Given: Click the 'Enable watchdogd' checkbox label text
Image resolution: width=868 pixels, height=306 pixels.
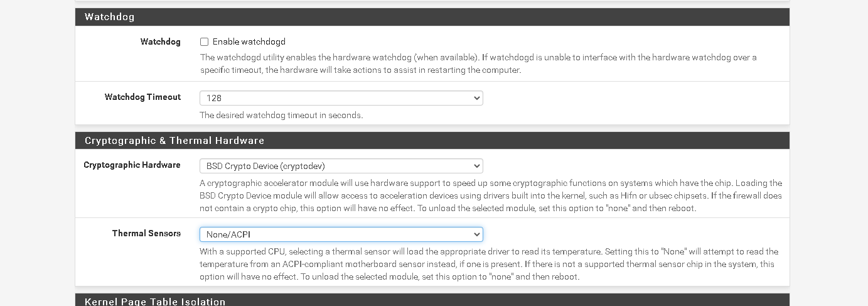Looking at the screenshot, I should click(249, 42).
